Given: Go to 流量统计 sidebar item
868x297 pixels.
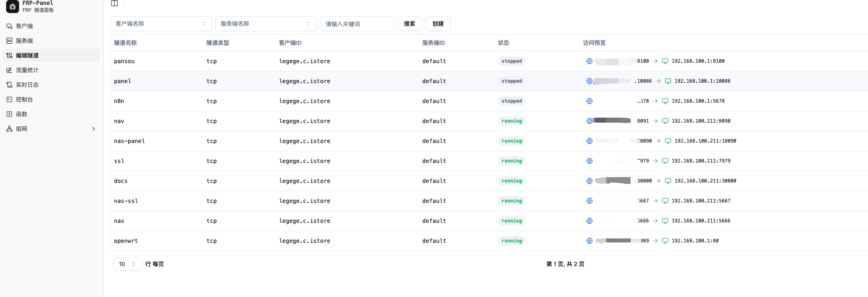Looking at the screenshot, I should point(27,70).
